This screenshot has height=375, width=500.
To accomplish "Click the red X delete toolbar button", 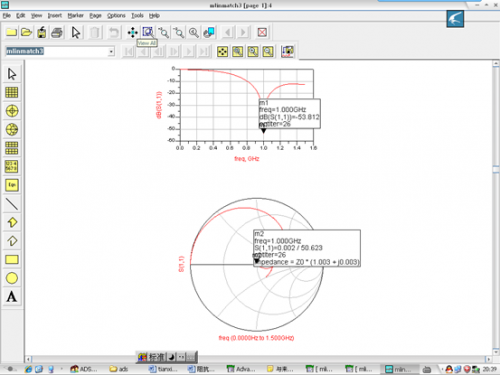I will pos(262,32).
